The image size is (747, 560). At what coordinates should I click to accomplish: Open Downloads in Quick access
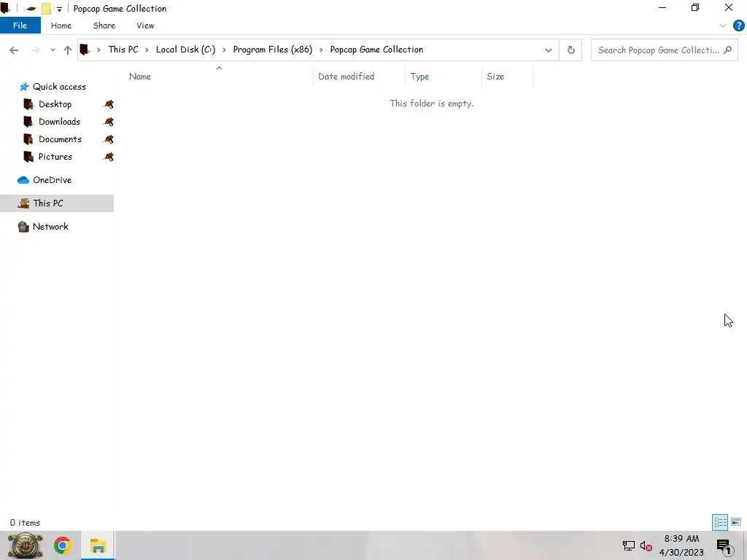(x=59, y=122)
